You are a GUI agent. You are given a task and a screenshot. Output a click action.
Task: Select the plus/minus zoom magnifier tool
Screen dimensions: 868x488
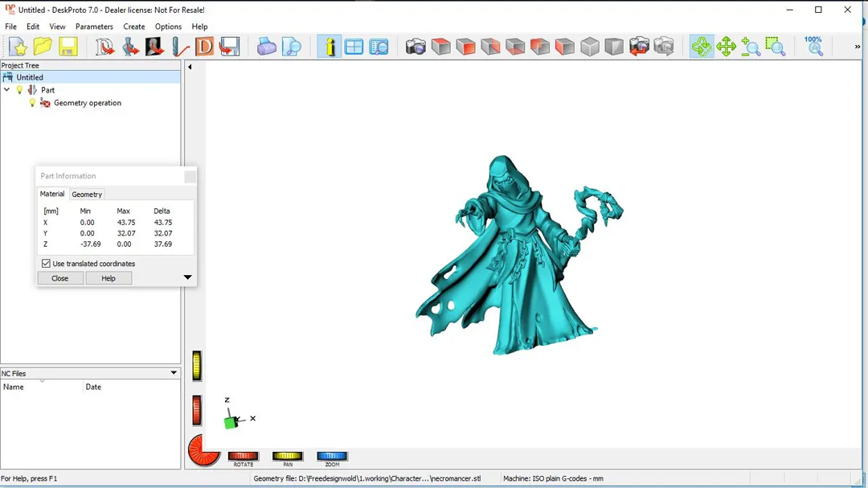(751, 47)
